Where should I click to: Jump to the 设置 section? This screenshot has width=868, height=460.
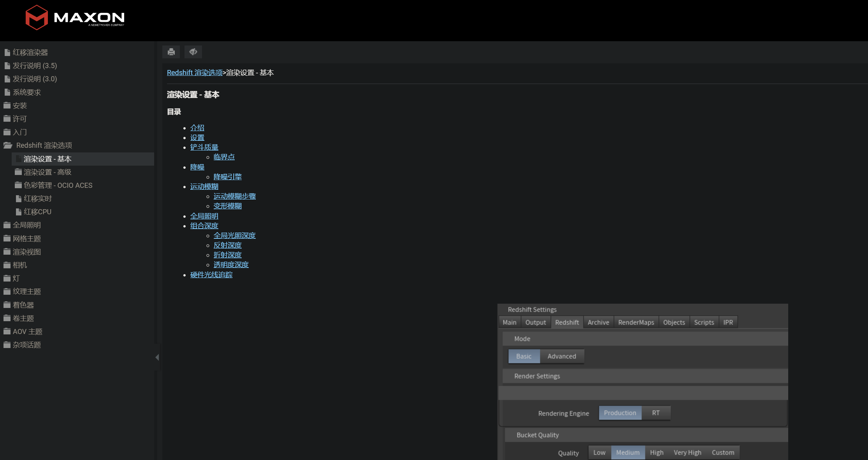click(x=197, y=137)
